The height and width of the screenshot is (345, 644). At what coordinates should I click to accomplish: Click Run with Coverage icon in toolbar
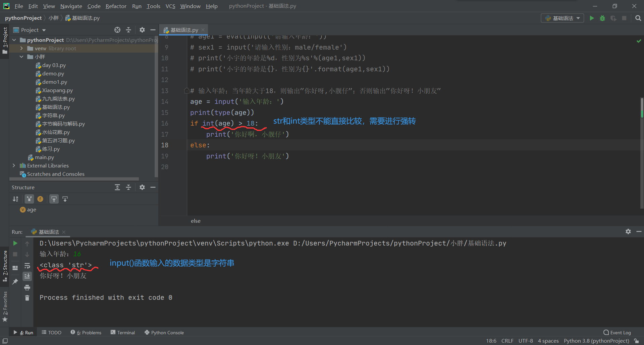coord(613,18)
